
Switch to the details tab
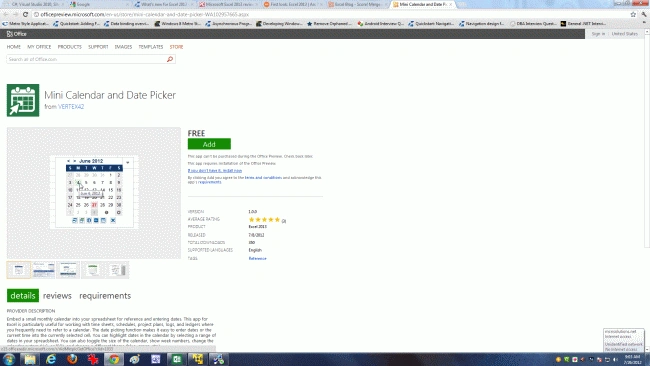click(23, 296)
